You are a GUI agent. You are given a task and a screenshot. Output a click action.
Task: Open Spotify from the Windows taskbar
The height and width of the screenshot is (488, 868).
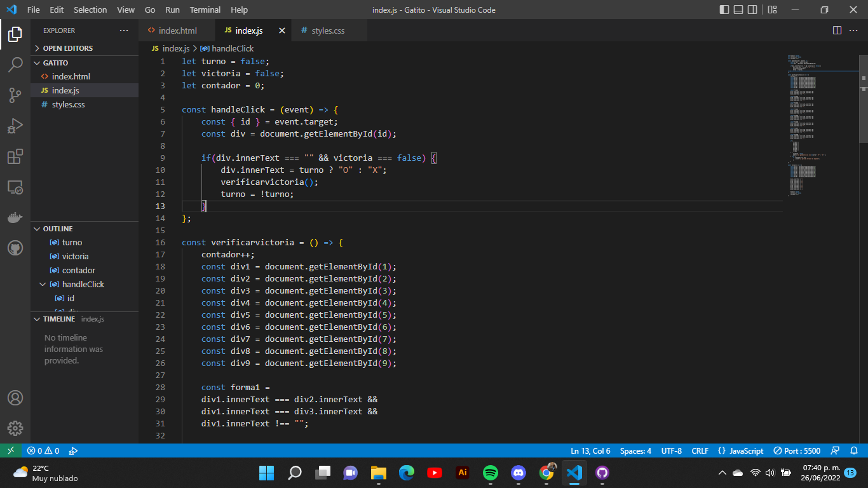point(491,473)
